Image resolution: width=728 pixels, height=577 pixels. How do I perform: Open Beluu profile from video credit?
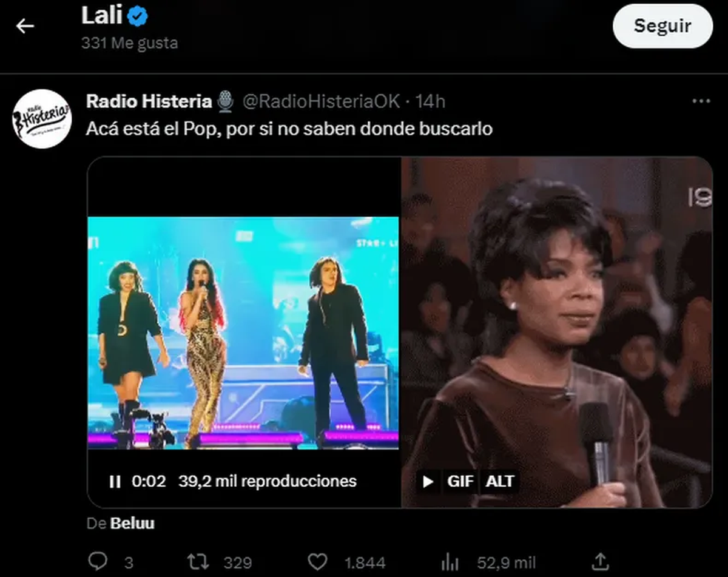coord(132,523)
